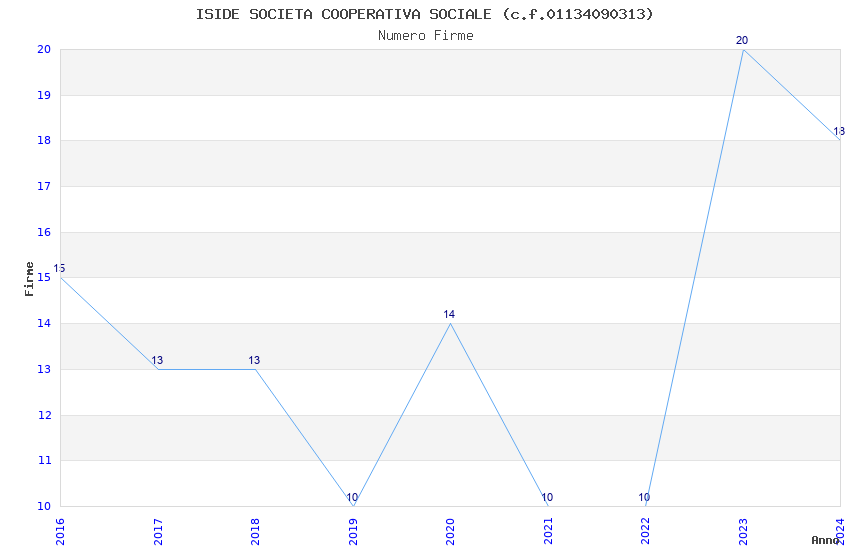Screen dimensions: 850x550
Task: Click the data value 13 above 2018
Action: [254, 360]
